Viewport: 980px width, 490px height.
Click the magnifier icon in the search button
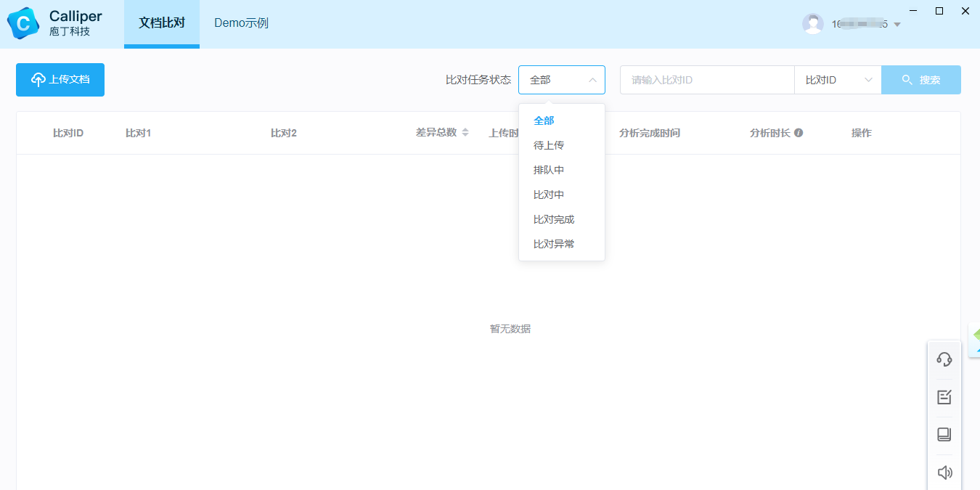click(908, 80)
